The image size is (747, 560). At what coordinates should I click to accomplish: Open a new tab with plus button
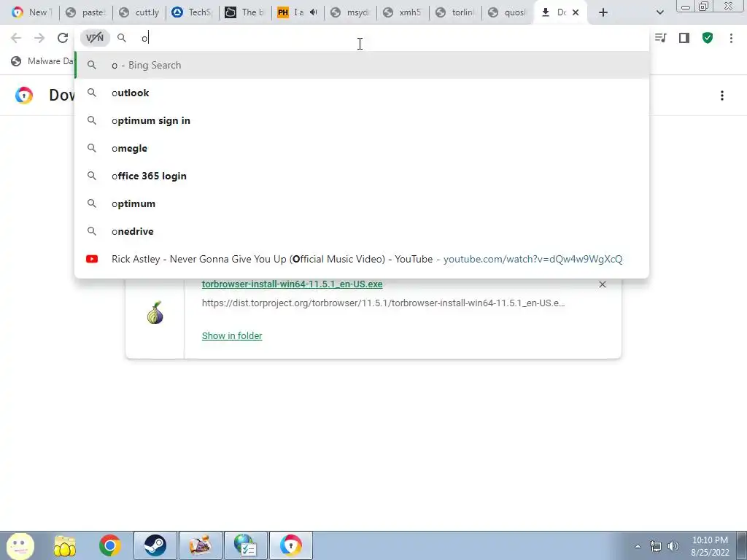pyautogui.click(x=603, y=12)
